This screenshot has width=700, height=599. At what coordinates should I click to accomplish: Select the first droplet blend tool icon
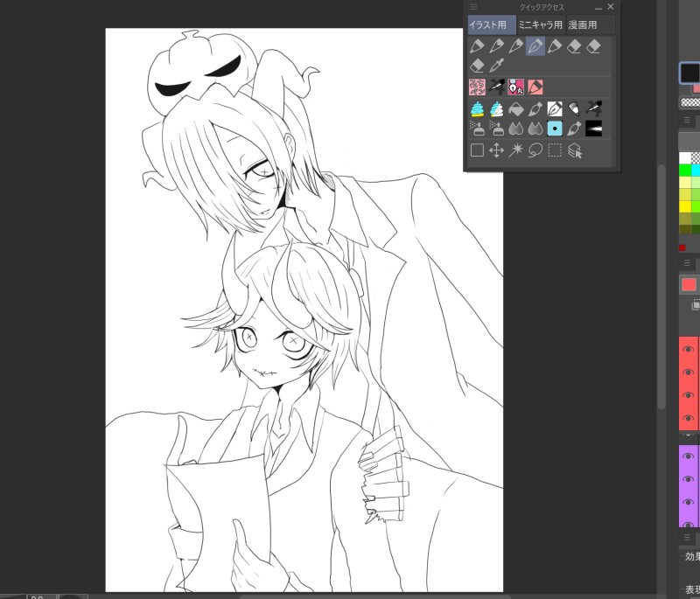point(515,129)
